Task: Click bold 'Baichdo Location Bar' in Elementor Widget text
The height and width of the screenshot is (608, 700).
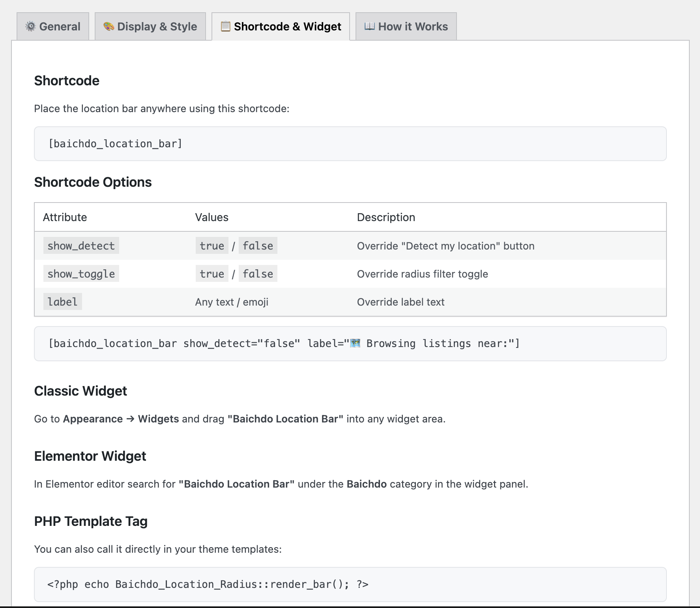Action: [236, 484]
